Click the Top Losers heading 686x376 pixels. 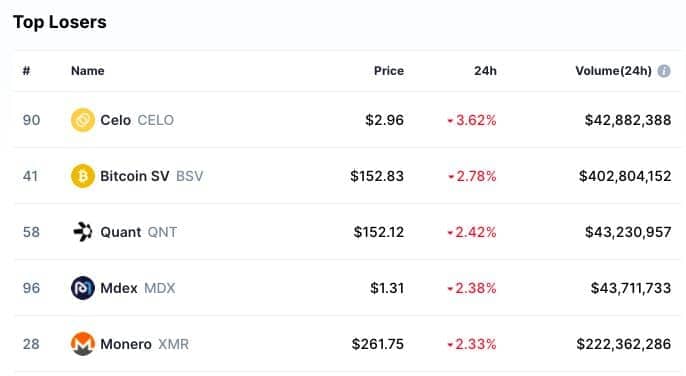pyautogui.click(x=60, y=22)
